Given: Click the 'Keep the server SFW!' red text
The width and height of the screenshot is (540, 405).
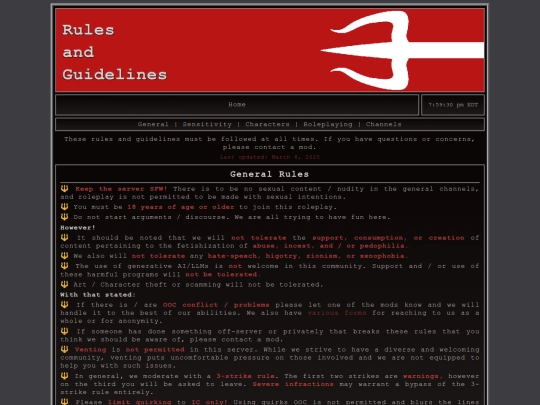Looking at the screenshot, I should pyautogui.click(x=121, y=189).
